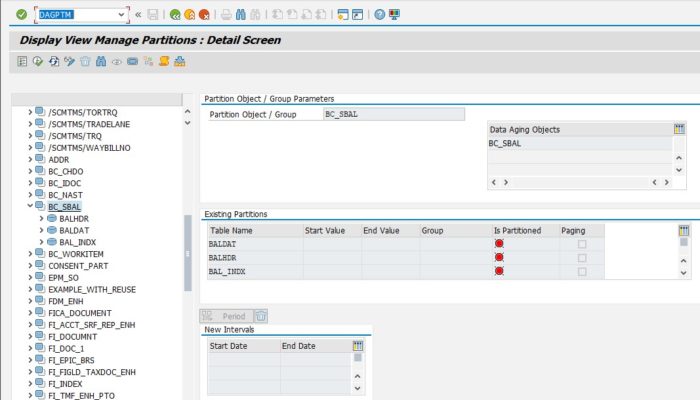Click first empty Start Date cell in New Intervals
The height and width of the screenshot is (400, 700).
[x=244, y=359]
